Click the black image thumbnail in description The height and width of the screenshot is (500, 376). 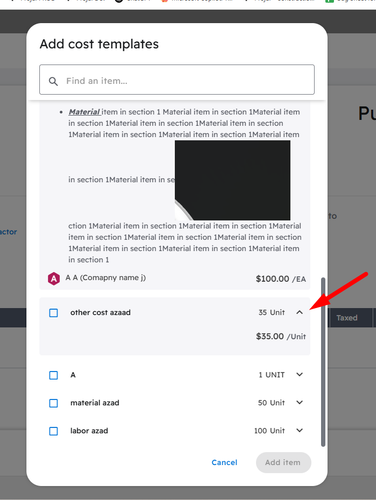(x=232, y=180)
